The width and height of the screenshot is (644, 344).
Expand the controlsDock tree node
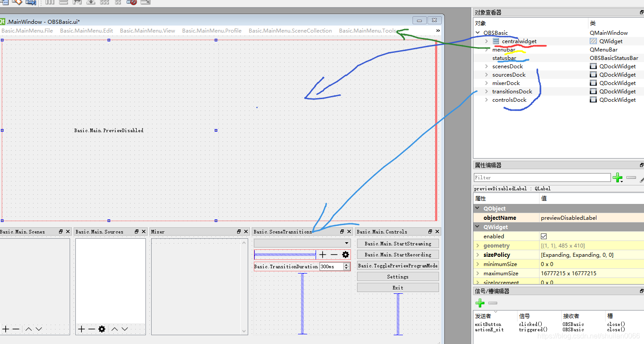click(487, 100)
